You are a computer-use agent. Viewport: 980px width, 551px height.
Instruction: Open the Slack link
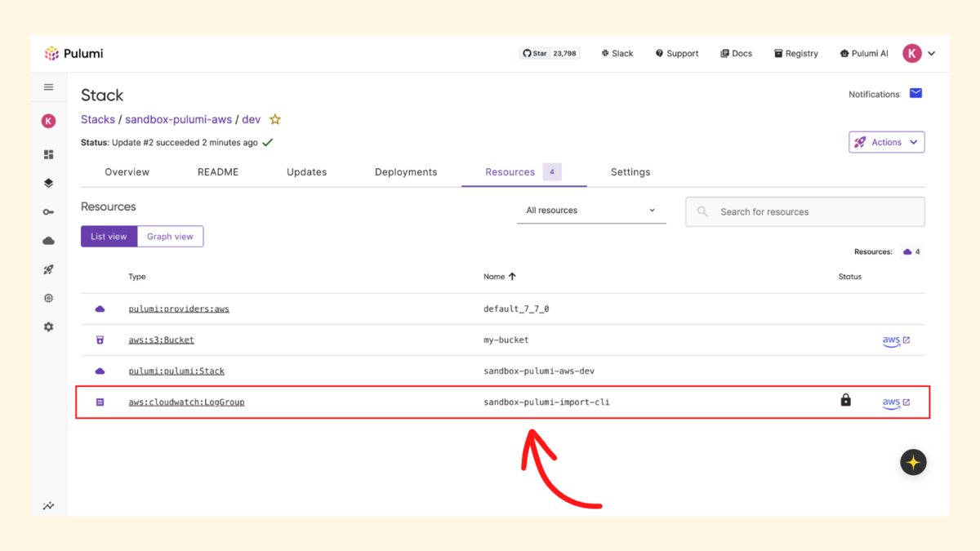(x=617, y=54)
